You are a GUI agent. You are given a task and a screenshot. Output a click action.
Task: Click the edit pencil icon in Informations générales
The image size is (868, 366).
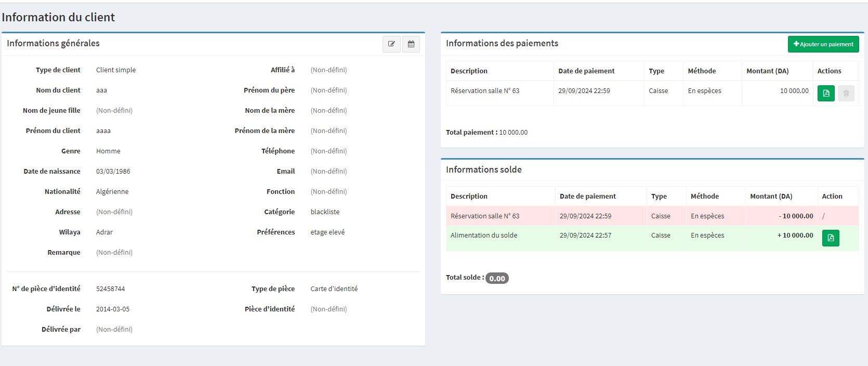pyautogui.click(x=391, y=44)
